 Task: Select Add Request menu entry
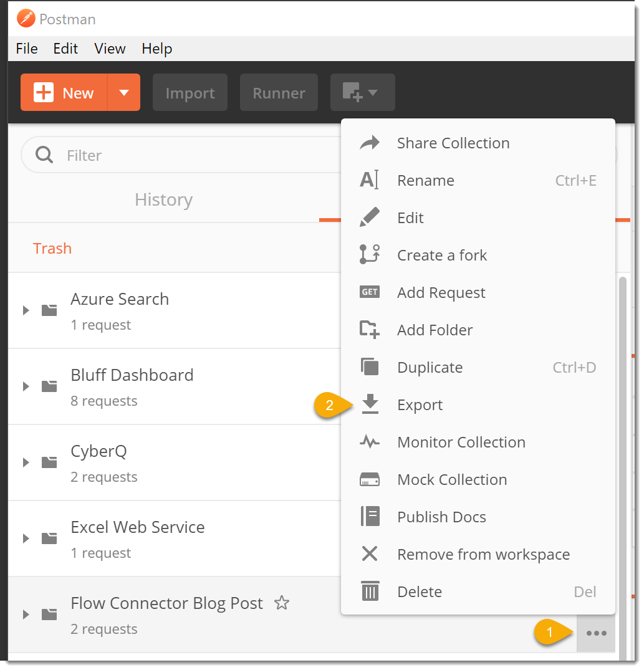pyautogui.click(x=478, y=292)
